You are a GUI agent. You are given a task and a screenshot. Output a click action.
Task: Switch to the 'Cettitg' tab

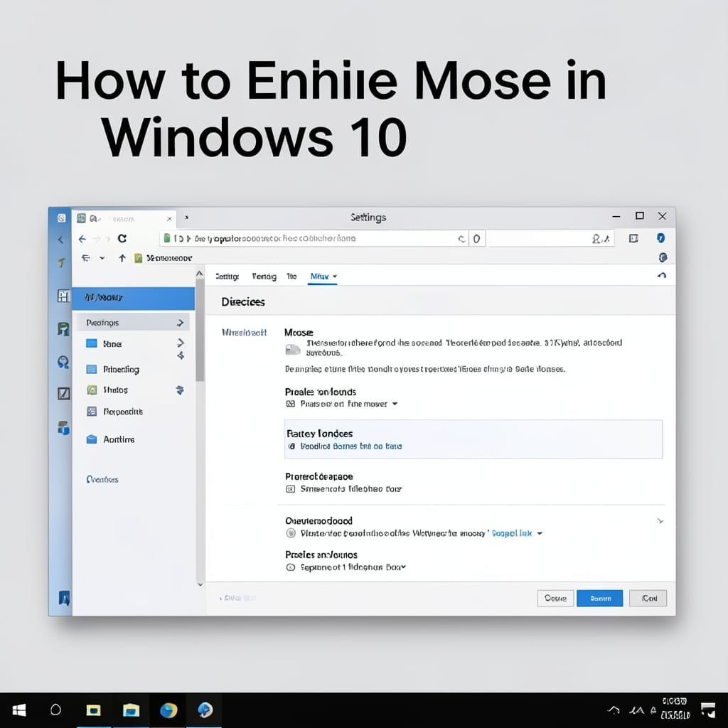227,277
